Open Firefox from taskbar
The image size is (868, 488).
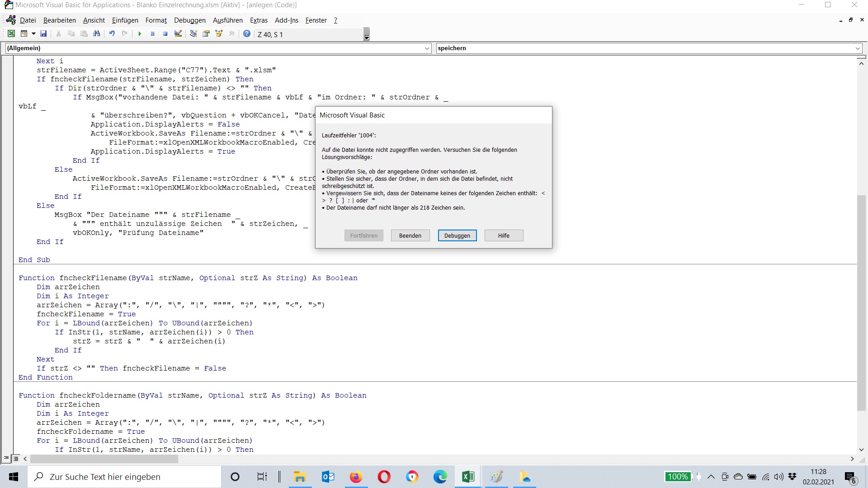[356, 477]
